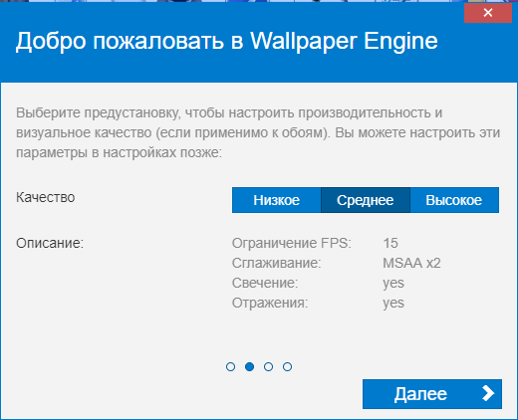Viewport: 518px width, 420px height.
Task: Open the fourth wizard page dot
Action: 287,366
